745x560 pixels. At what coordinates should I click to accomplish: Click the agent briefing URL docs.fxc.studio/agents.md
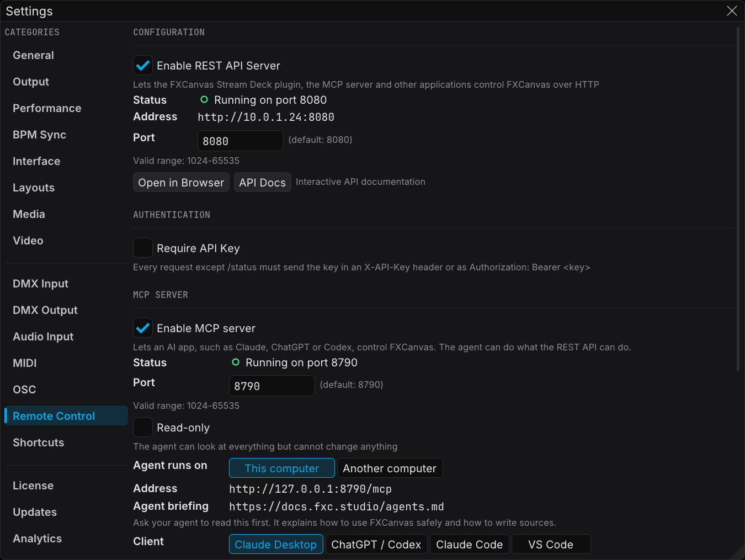337,506
